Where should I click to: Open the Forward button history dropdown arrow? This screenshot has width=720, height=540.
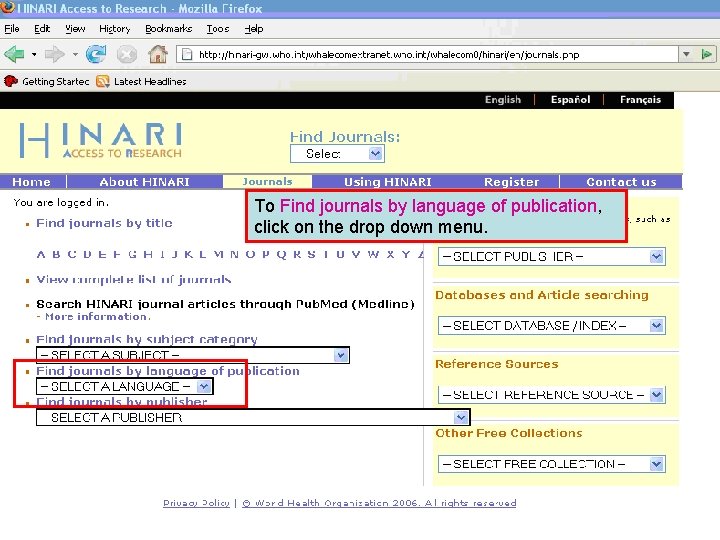click(75, 55)
